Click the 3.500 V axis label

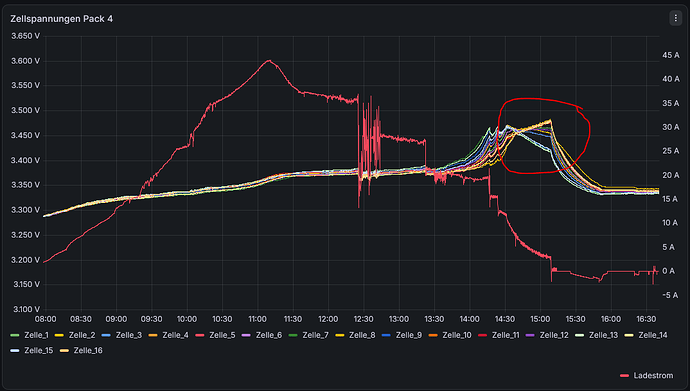coord(25,110)
